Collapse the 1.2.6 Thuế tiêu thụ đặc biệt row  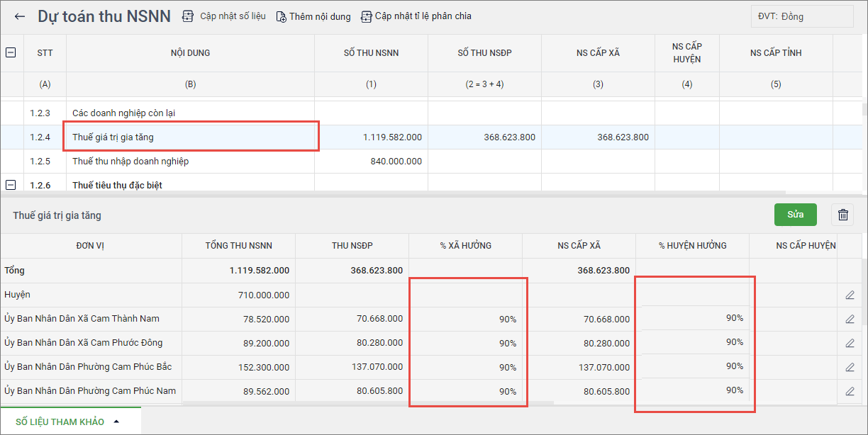point(11,185)
